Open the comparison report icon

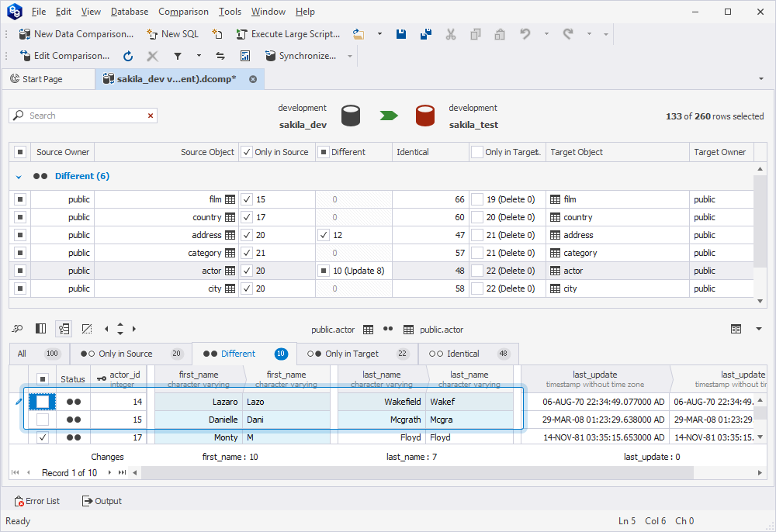(244, 56)
